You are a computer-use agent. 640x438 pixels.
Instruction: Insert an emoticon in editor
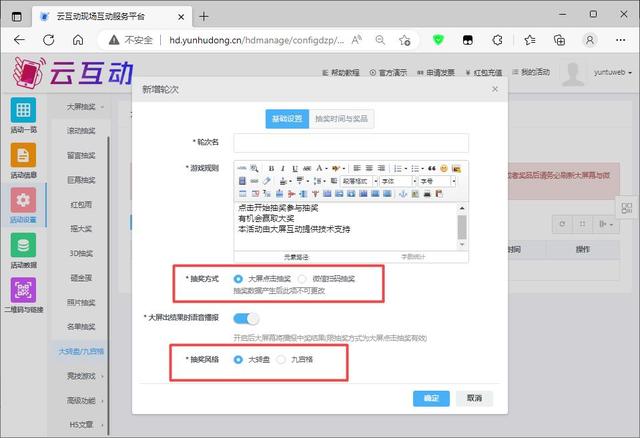tap(444, 168)
